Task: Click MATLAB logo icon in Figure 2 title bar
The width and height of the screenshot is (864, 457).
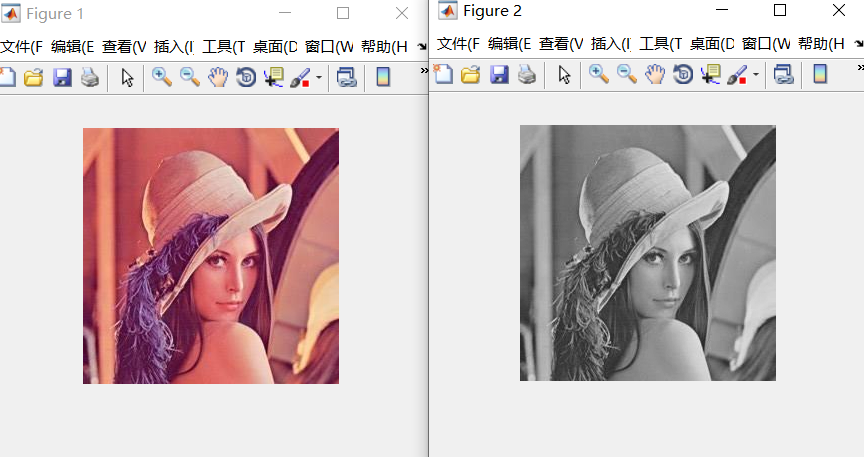Action: point(447,11)
